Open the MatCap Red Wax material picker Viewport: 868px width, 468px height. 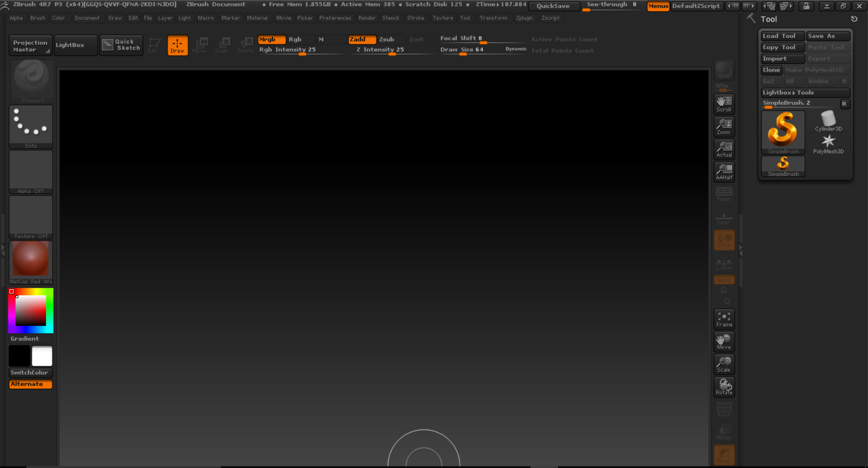tap(31, 263)
